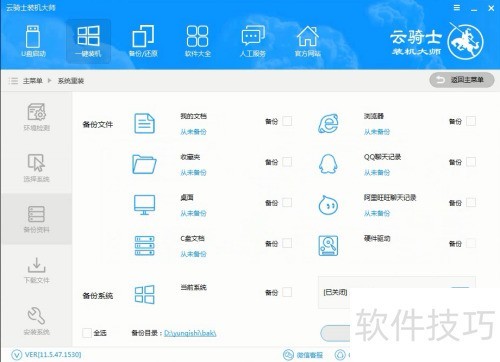Click the C盘文档 drive icon
The width and height of the screenshot is (500, 362).
144,246
